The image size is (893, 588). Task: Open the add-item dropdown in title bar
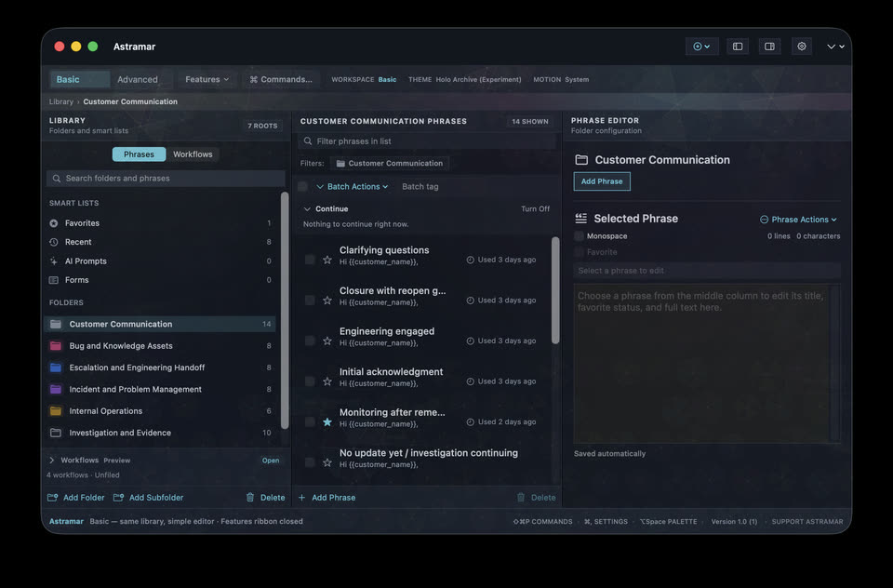point(701,47)
